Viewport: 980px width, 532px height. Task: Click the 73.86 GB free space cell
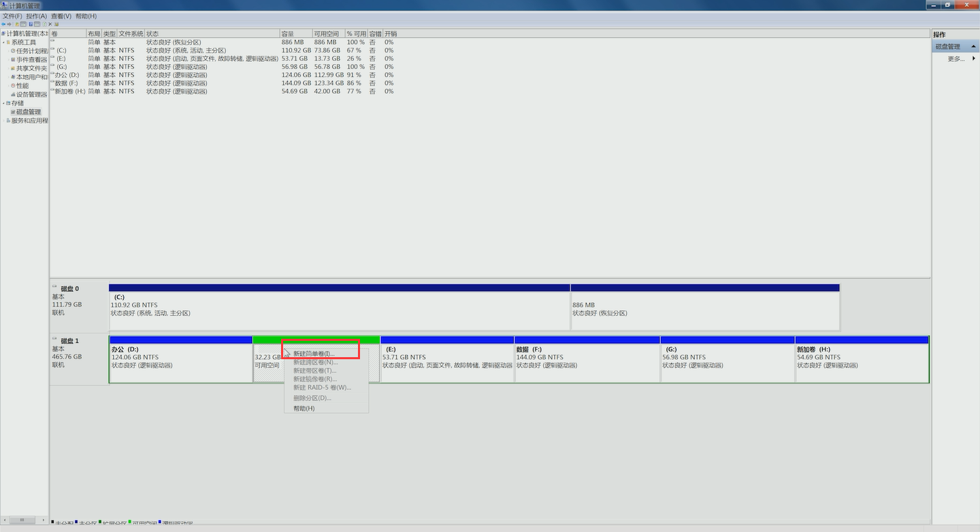pos(327,50)
